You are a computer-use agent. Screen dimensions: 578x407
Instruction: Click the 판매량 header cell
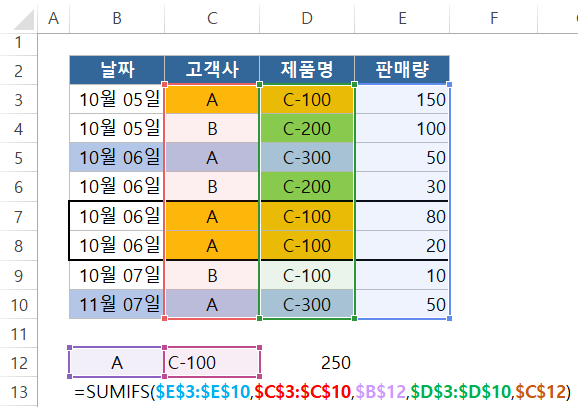[x=402, y=70]
